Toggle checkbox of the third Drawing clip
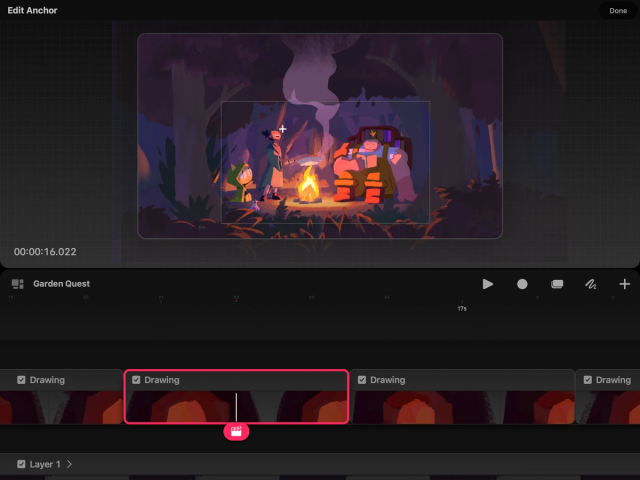Image resolution: width=640 pixels, height=480 pixels. click(362, 380)
